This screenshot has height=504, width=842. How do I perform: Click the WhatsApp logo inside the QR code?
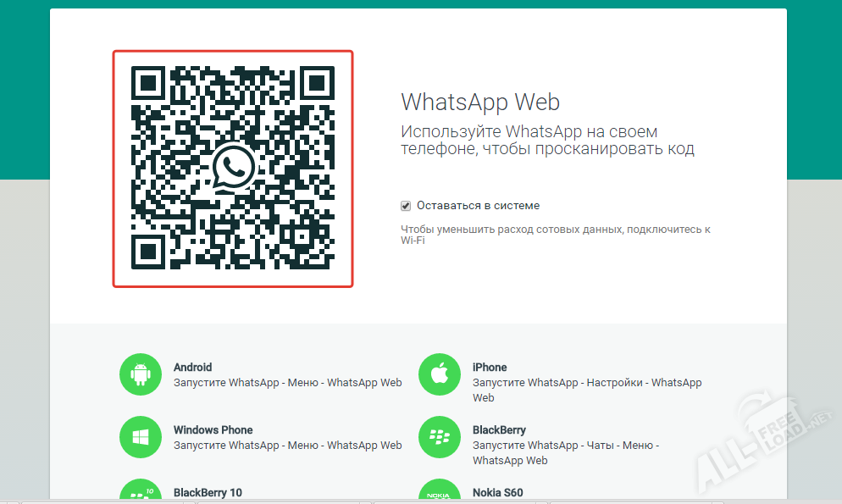click(x=233, y=169)
